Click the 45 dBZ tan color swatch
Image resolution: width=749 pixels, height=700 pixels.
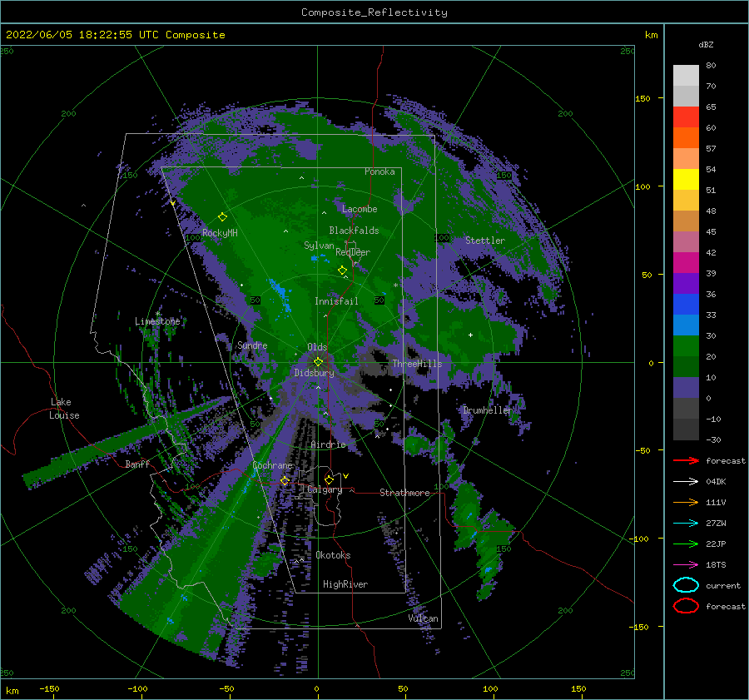click(686, 221)
